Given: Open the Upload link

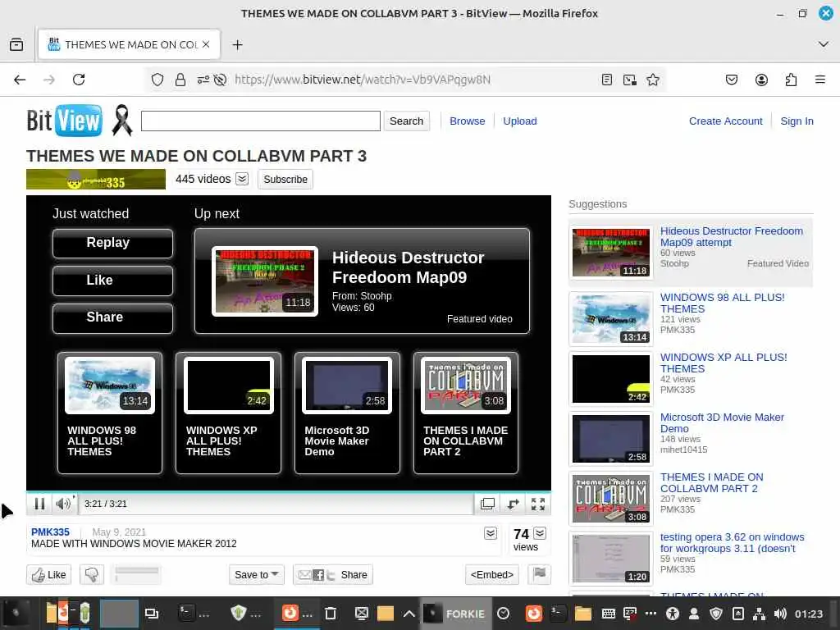Looking at the screenshot, I should click(x=519, y=121).
